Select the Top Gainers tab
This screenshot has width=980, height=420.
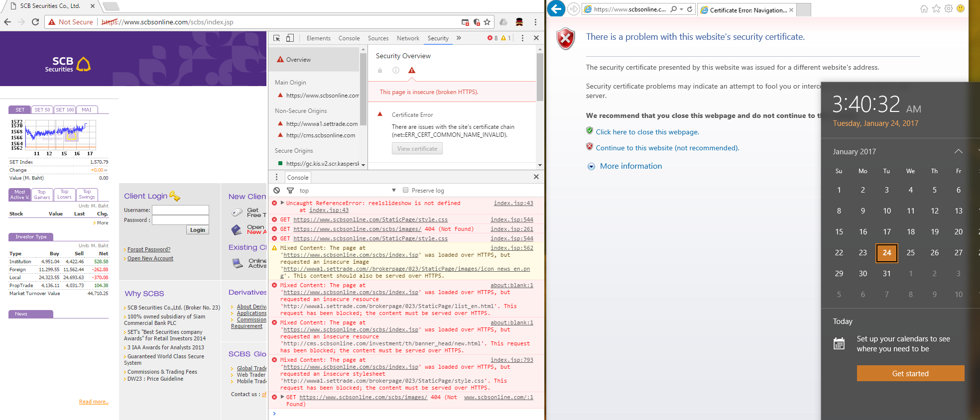point(42,195)
